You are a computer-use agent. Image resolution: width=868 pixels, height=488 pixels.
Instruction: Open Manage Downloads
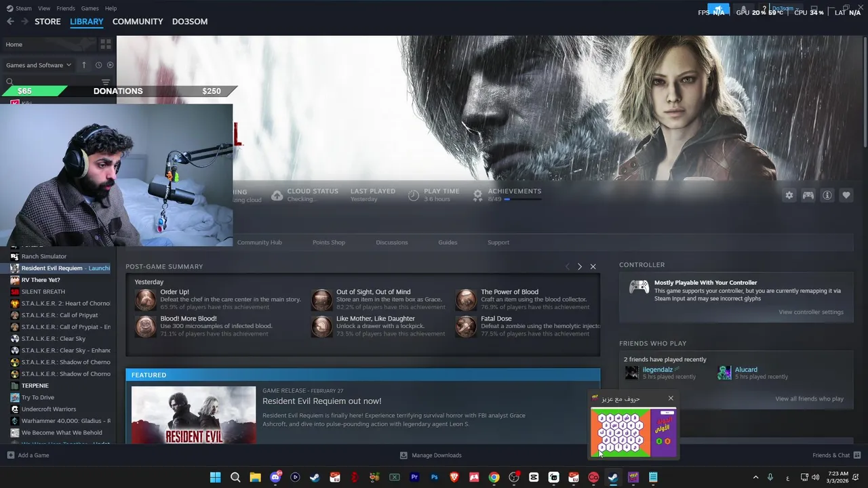431,455
